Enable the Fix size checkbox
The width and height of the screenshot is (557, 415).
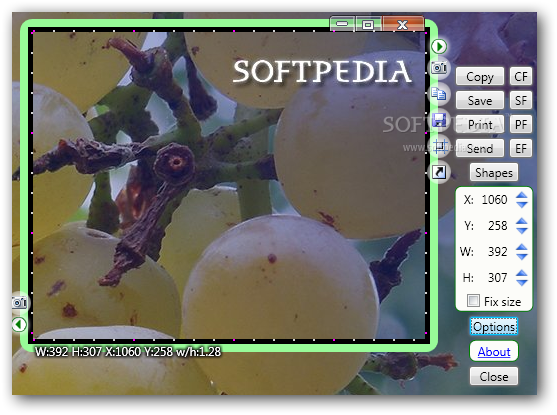(x=473, y=301)
